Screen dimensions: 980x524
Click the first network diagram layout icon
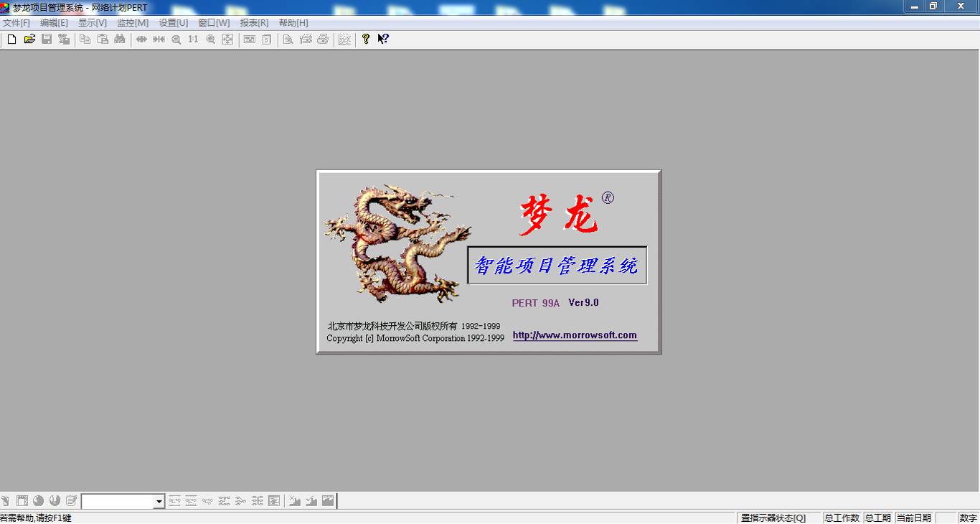[x=174, y=501]
